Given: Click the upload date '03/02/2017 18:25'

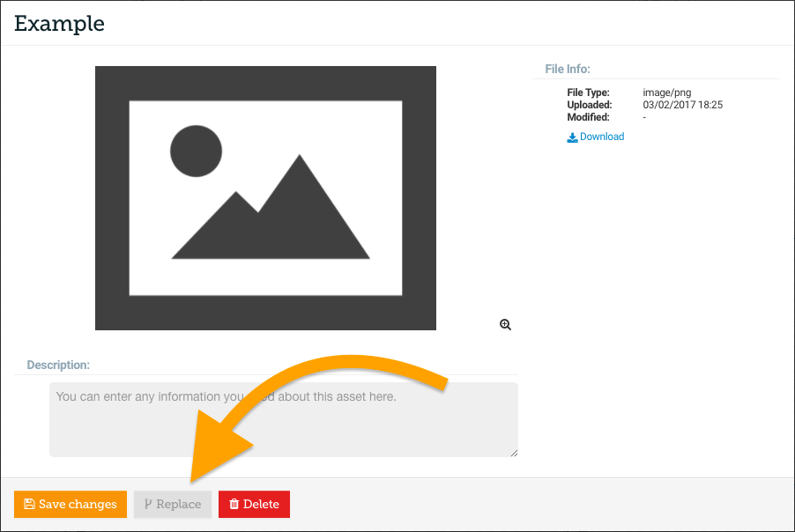Looking at the screenshot, I should pos(683,105).
